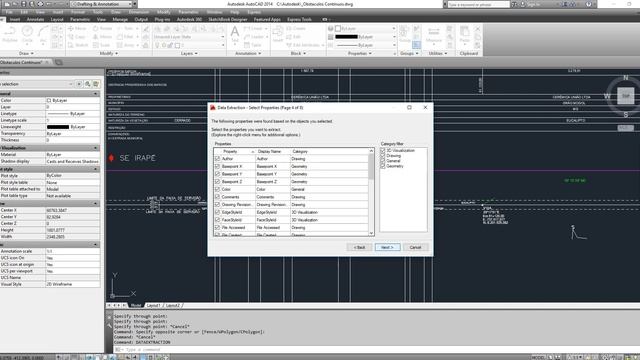Click the black lineweight swatch in ribbon
The image size is (640, 360).
pos(346,37)
